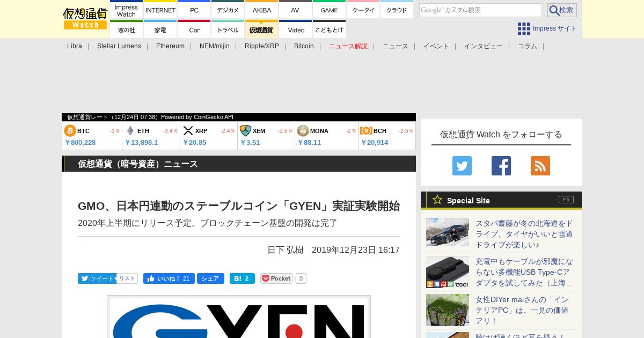Open the 仮想通貨 Watch site logo
This screenshot has height=338, width=644.
(x=85, y=19)
